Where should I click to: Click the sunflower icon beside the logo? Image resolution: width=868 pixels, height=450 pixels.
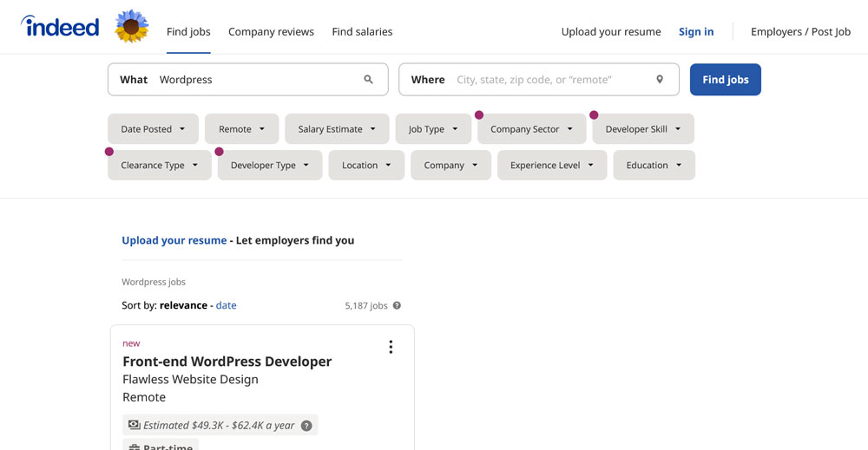[x=131, y=26]
